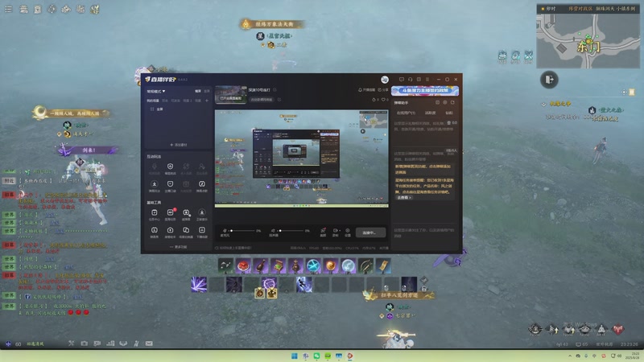The image size is (644, 362).
Task: Open the 正版音乐 tool icon
Action: click(x=202, y=213)
